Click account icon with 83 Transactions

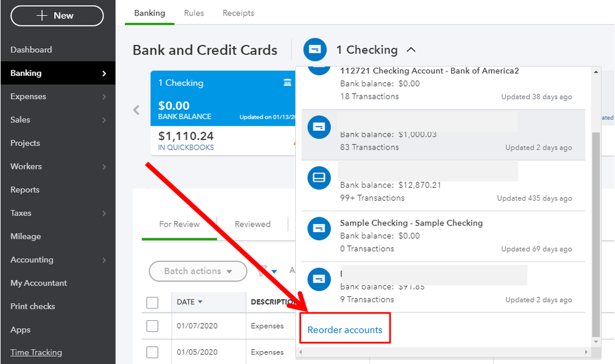click(319, 127)
